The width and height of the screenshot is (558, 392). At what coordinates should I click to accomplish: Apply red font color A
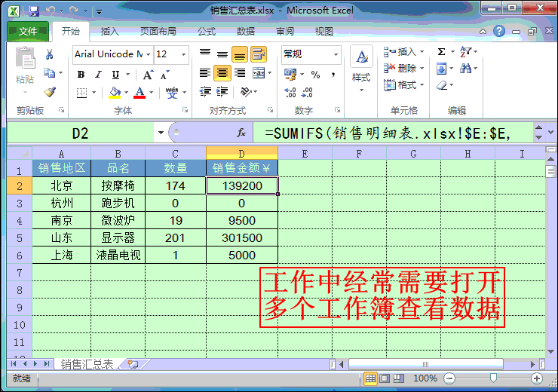pyautogui.click(x=139, y=93)
